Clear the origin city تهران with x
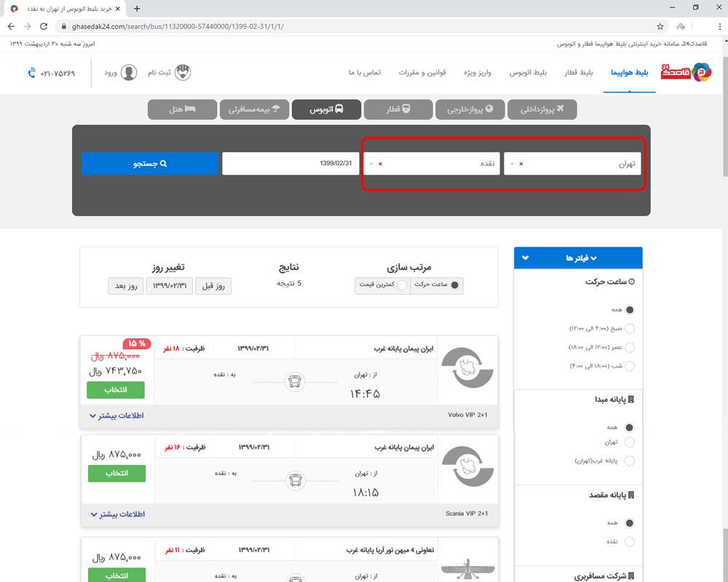Image resolution: width=728 pixels, height=582 pixels. (x=521, y=164)
